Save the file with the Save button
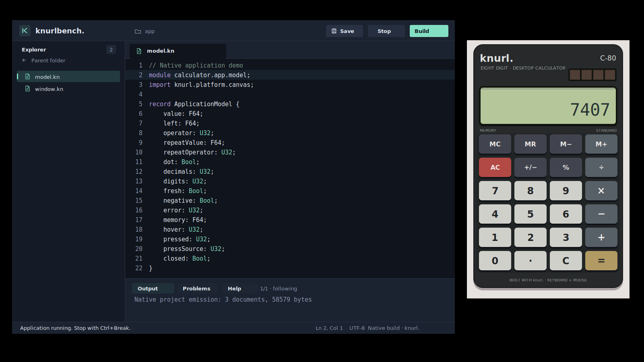 click(345, 31)
